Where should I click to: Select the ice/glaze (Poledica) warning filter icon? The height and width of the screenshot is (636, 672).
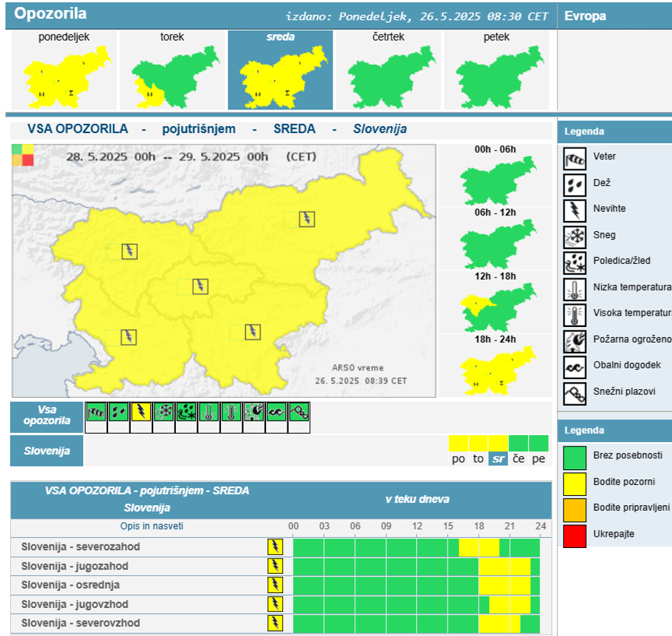(186, 412)
